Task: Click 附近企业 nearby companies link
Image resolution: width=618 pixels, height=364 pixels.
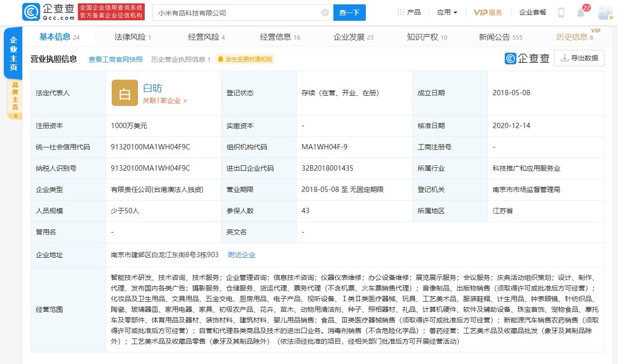Action: [x=241, y=255]
